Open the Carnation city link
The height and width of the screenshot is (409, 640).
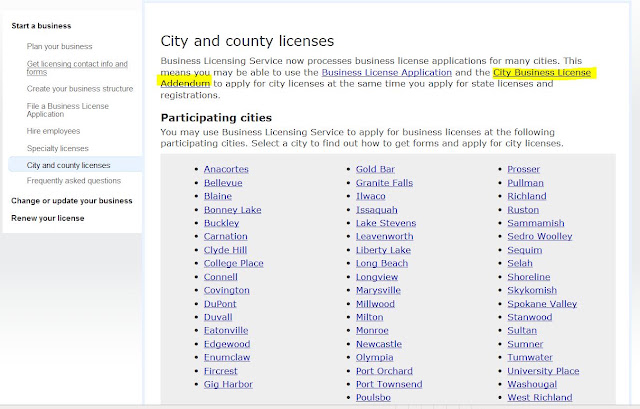coord(226,237)
